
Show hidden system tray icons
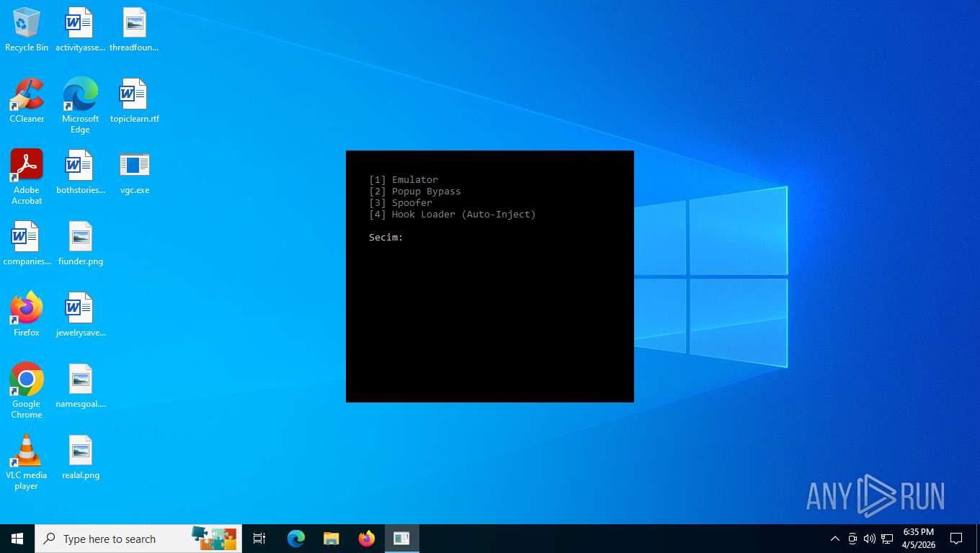pos(835,539)
